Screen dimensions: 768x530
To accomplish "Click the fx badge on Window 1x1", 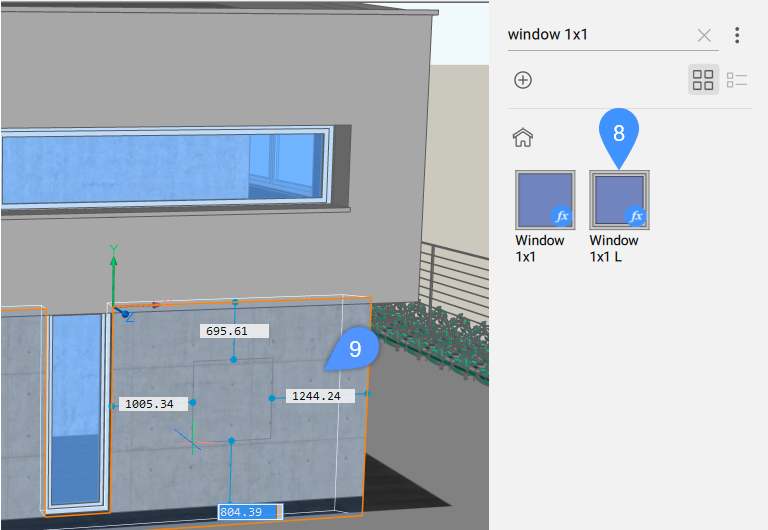I will 562,216.
